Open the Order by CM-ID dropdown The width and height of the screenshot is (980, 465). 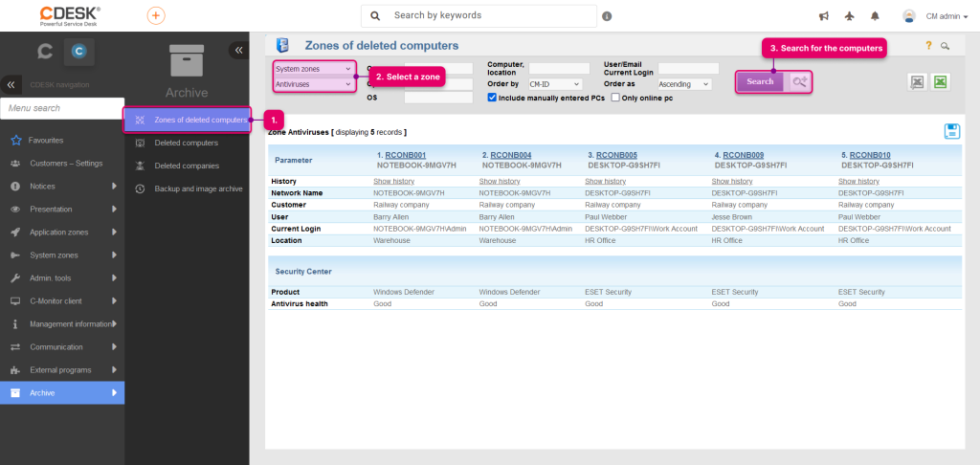(x=555, y=84)
